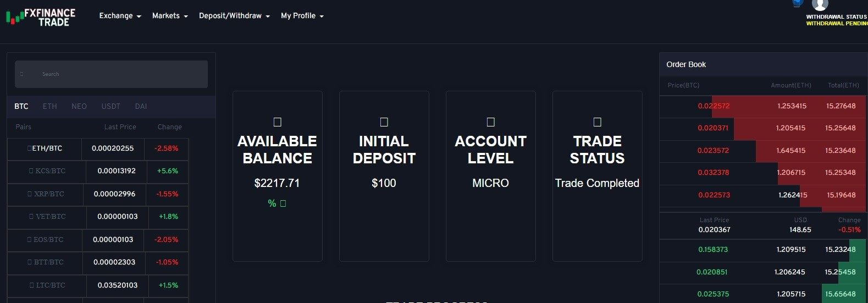Open the LTC/BTC pair row
868x303 pixels.
[x=50, y=285]
